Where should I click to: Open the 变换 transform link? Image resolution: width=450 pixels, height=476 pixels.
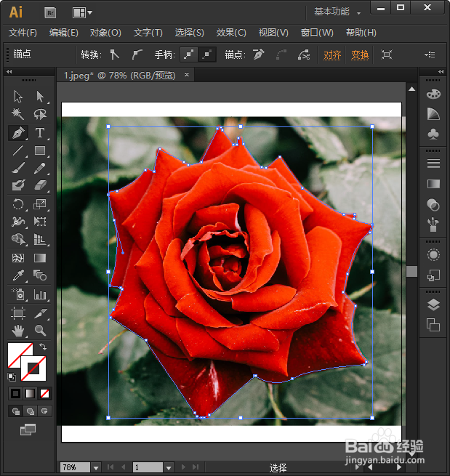pyautogui.click(x=360, y=55)
